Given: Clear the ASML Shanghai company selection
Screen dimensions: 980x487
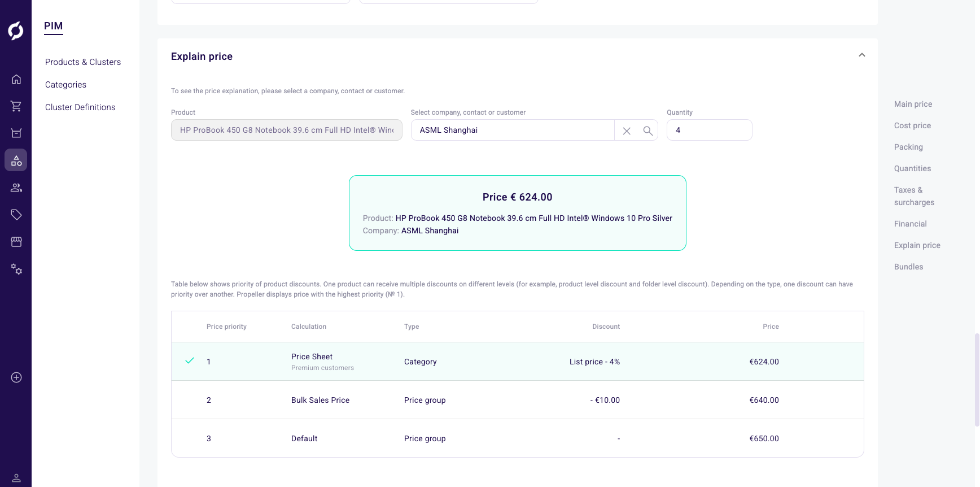Looking at the screenshot, I should (627, 131).
